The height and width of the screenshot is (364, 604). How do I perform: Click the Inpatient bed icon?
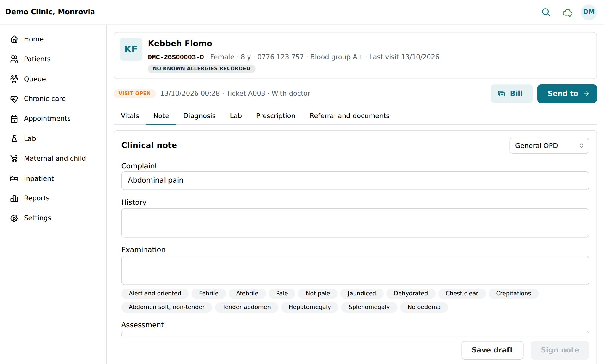[x=14, y=178]
